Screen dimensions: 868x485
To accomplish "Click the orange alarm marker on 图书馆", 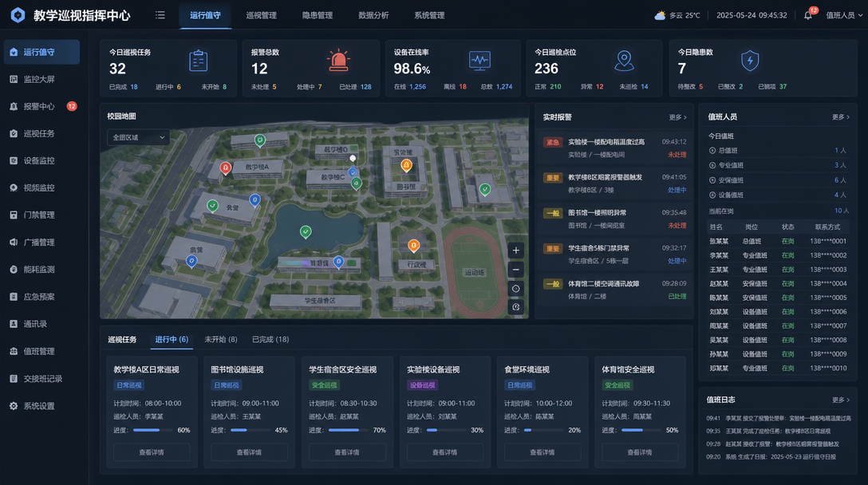I will click(x=406, y=165).
